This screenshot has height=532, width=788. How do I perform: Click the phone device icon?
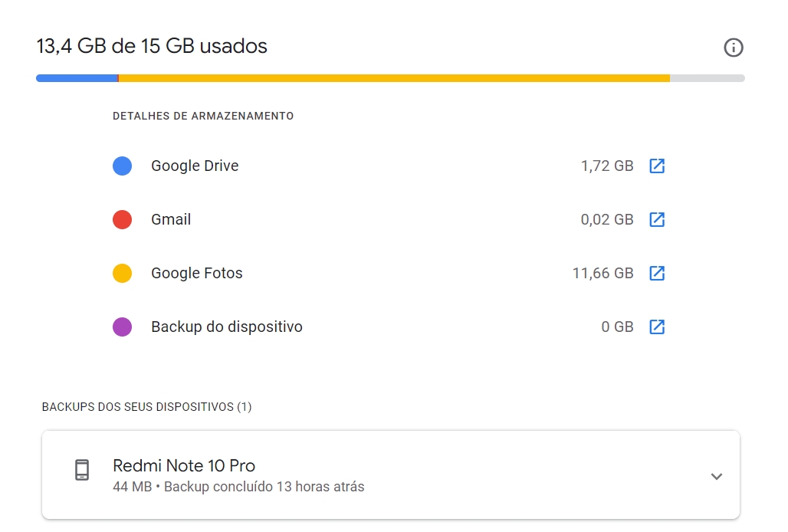point(82,470)
